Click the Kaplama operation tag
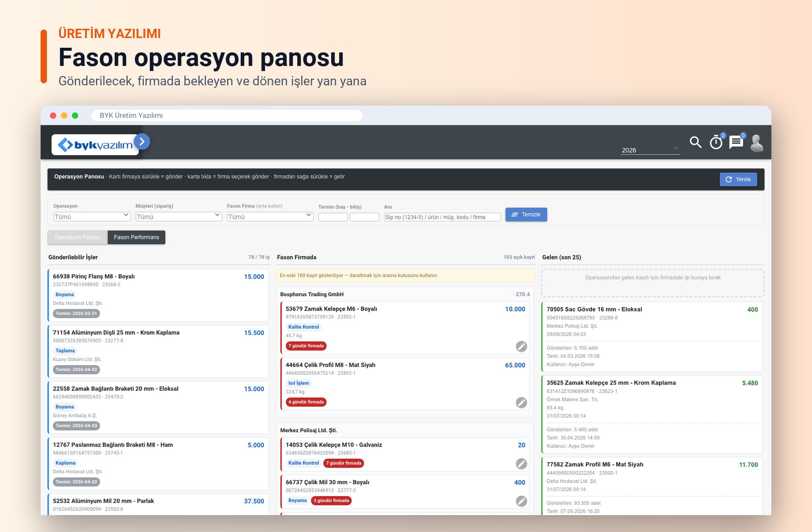This screenshot has height=532, width=812. [x=66, y=463]
